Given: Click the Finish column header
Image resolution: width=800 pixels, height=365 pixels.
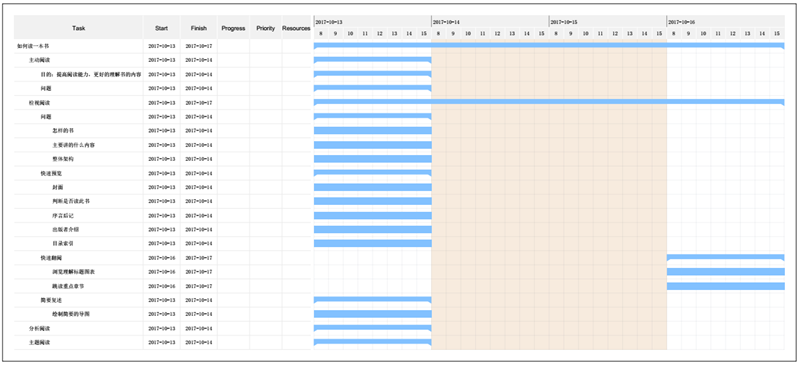Looking at the screenshot, I should [198, 28].
